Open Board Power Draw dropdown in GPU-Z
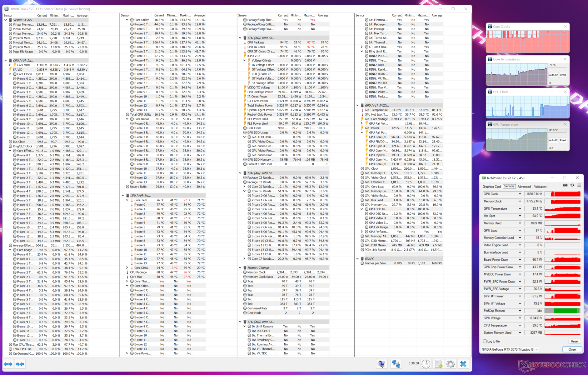 click(520, 260)
